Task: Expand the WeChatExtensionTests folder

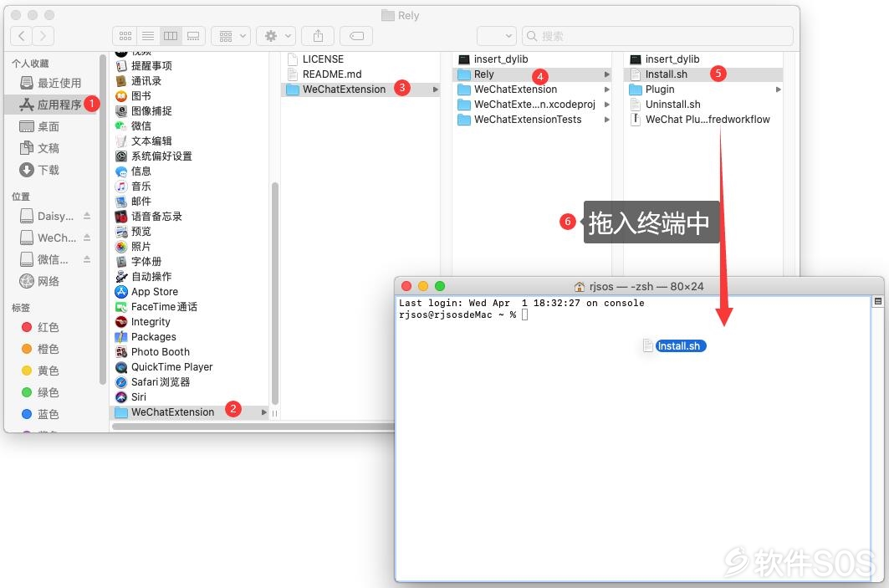Action: (x=606, y=119)
